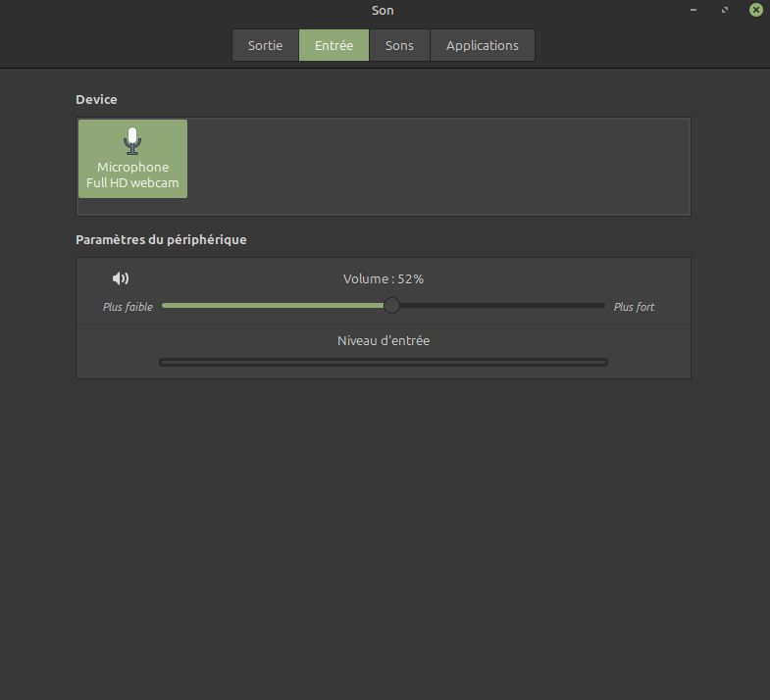Click the Niveau d'entrée level bar
Viewport: 770px width, 700px height.
384,363
